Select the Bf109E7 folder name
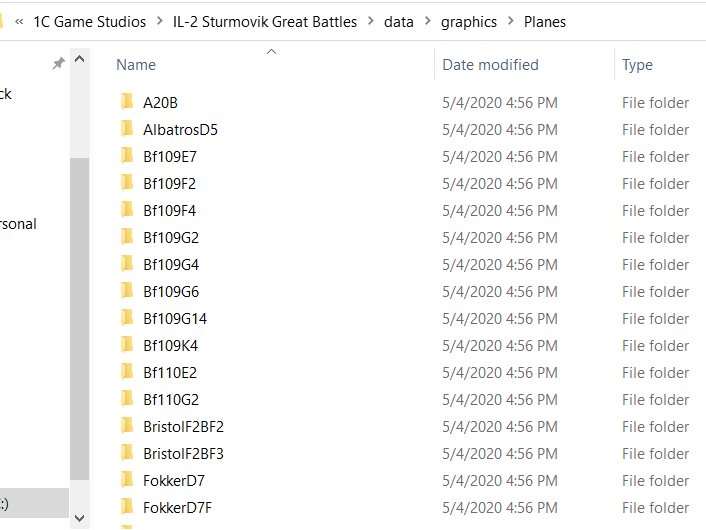 170,157
